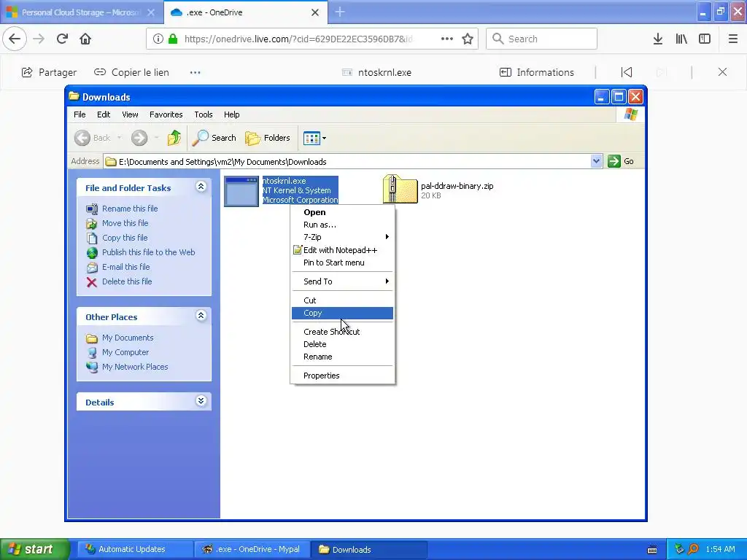Open My Computer in Other Places
The width and height of the screenshot is (747, 560).
(x=125, y=352)
